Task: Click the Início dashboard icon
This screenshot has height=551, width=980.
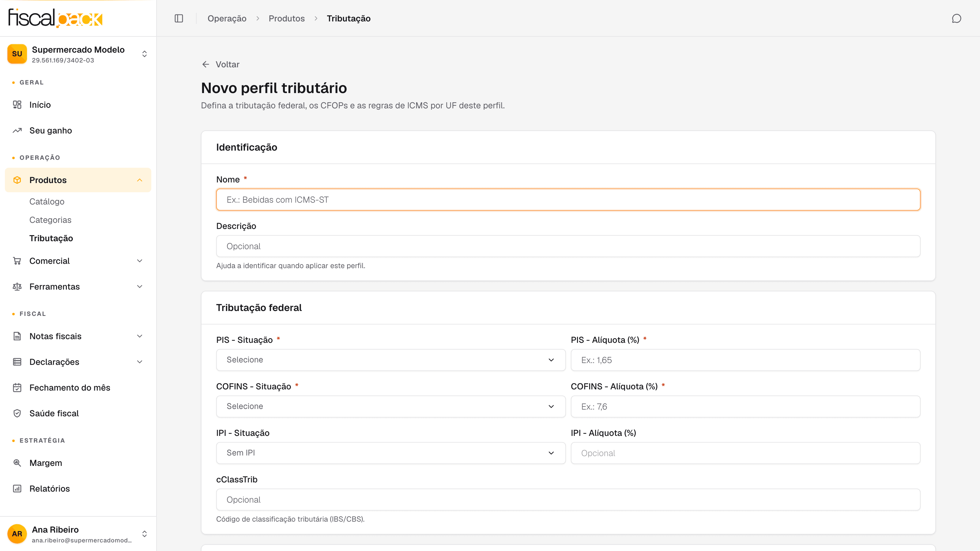Action: pos(17,105)
